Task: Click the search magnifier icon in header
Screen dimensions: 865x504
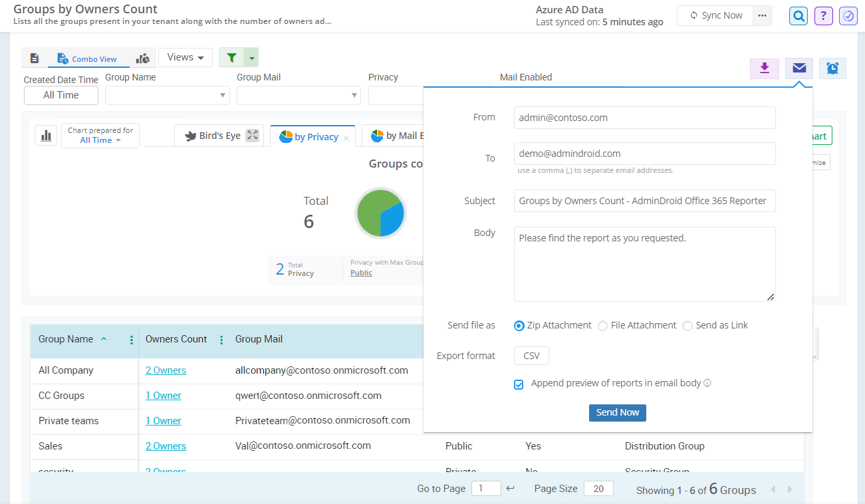Action: coord(799,15)
